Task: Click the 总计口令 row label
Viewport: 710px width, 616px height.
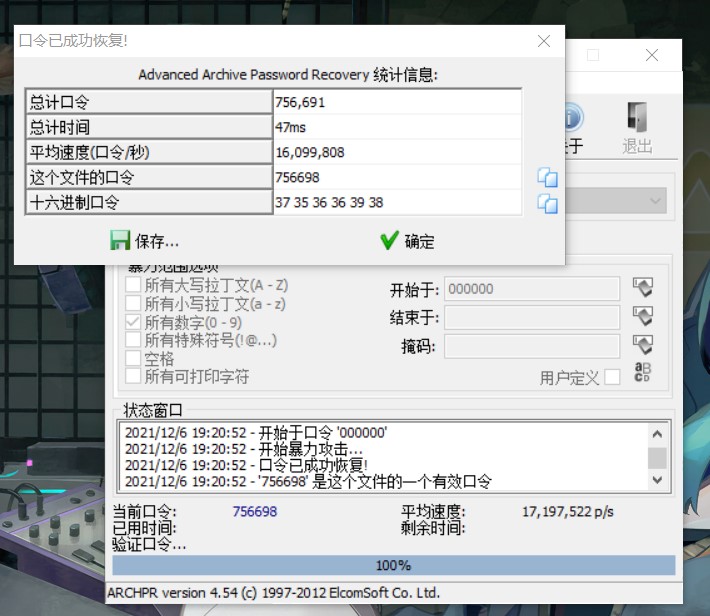Action: click(x=149, y=102)
